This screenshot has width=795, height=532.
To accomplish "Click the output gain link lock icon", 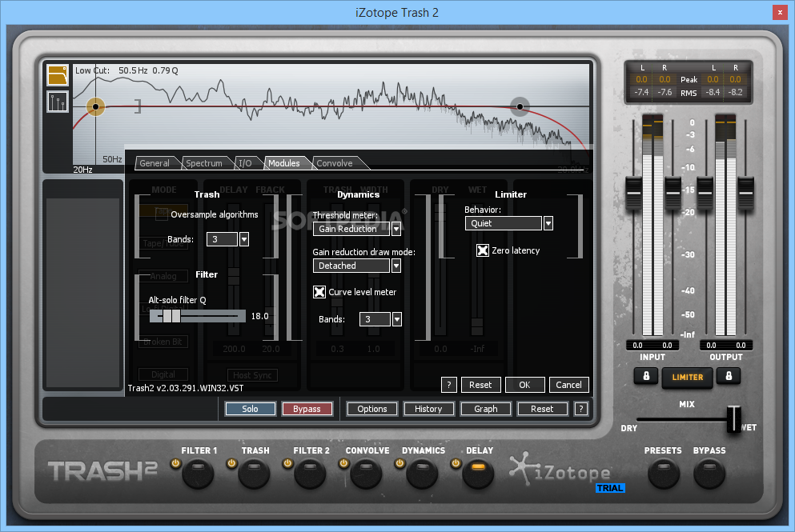I will tap(729, 376).
